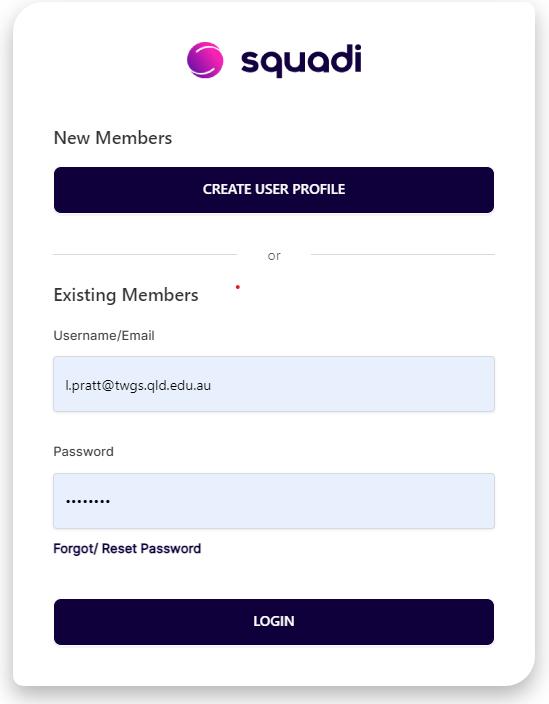Click the Existing Members heading
Viewport: 549px width, 704px height.
pos(126,295)
